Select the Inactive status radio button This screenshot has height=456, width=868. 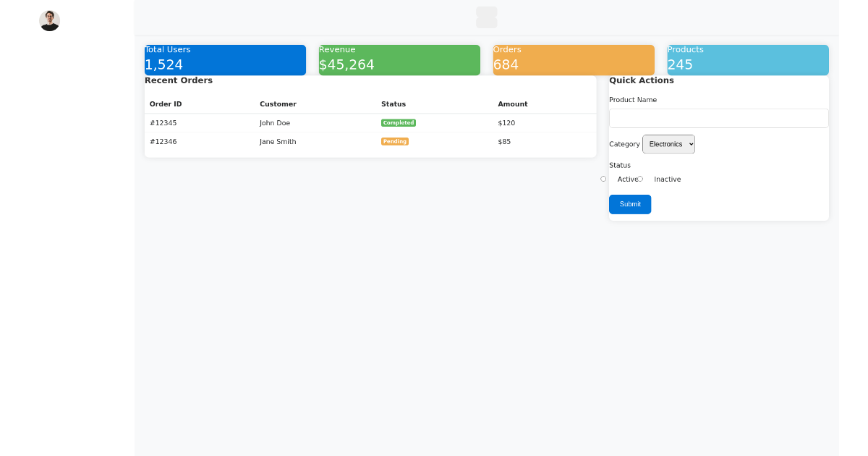click(641, 179)
